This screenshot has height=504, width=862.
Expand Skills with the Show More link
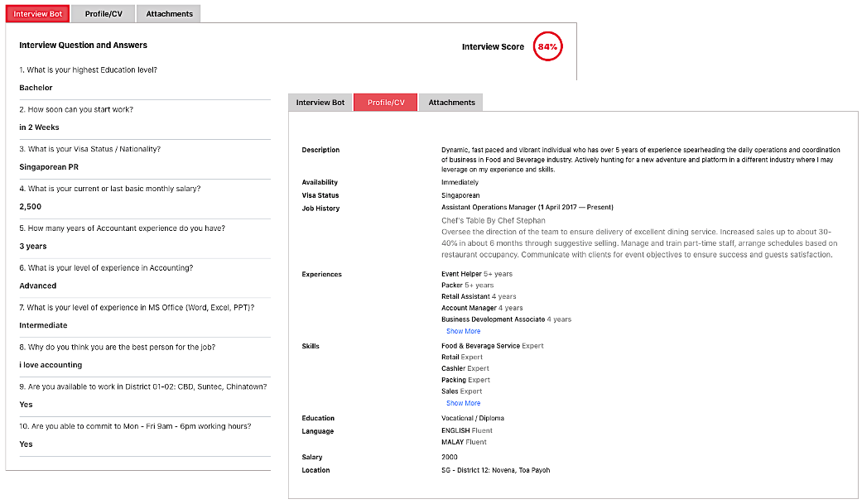coord(463,403)
